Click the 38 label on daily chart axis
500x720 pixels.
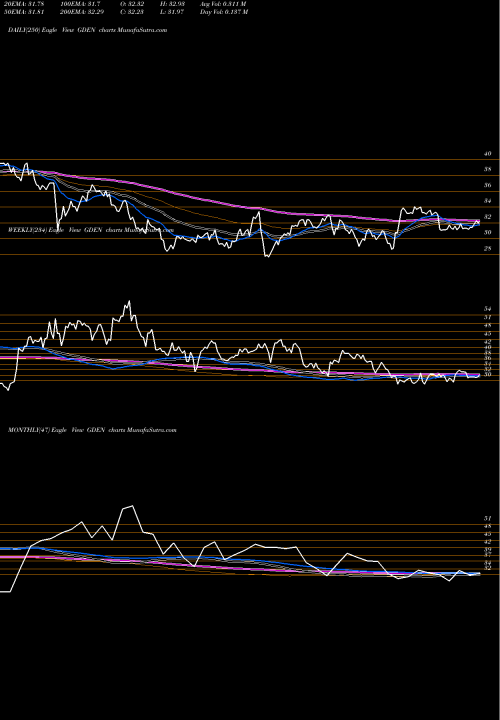click(x=488, y=169)
